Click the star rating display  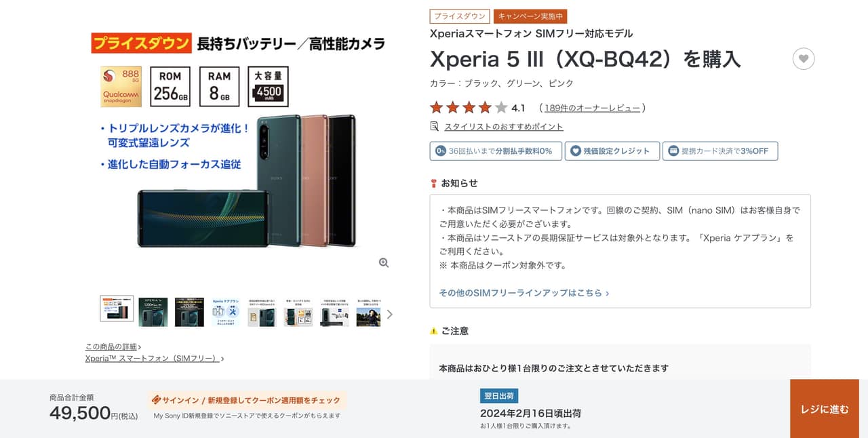(469, 108)
